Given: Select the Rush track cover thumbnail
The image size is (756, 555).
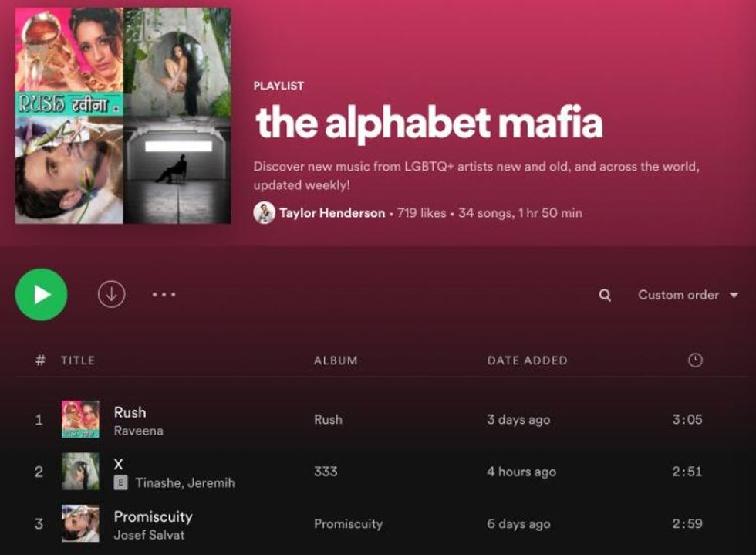Looking at the screenshot, I should pos(80,419).
